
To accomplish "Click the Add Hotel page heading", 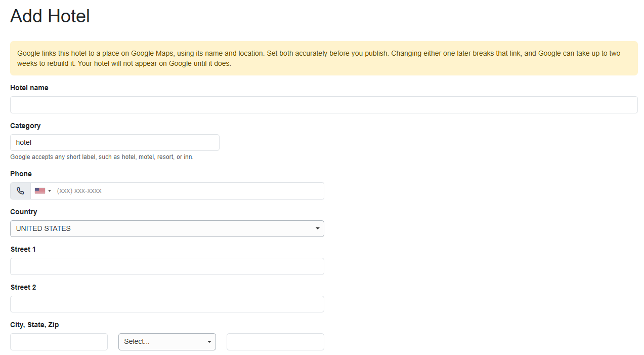I will 50,16.
